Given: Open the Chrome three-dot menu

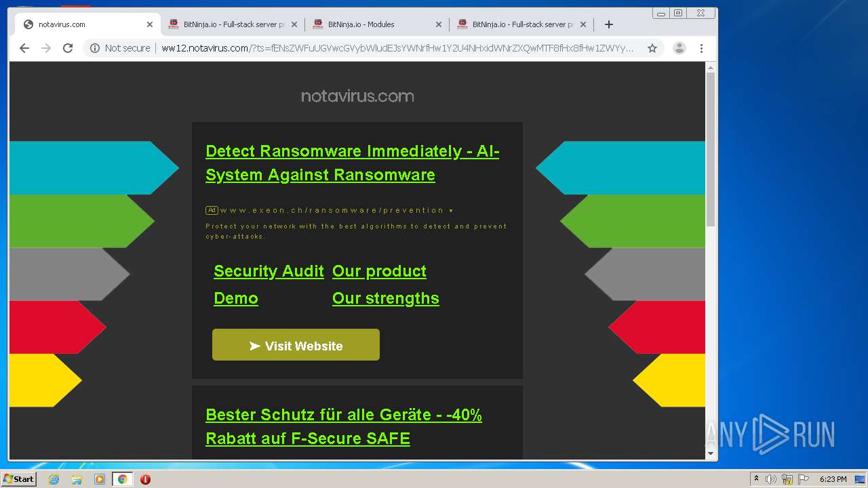Looking at the screenshot, I should pyautogui.click(x=702, y=48).
